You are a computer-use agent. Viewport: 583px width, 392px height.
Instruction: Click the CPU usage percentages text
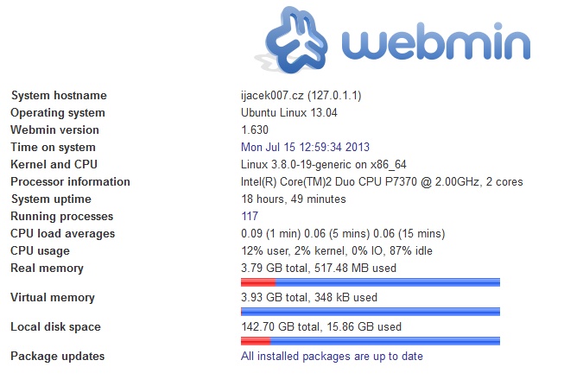(x=336, y=251)
